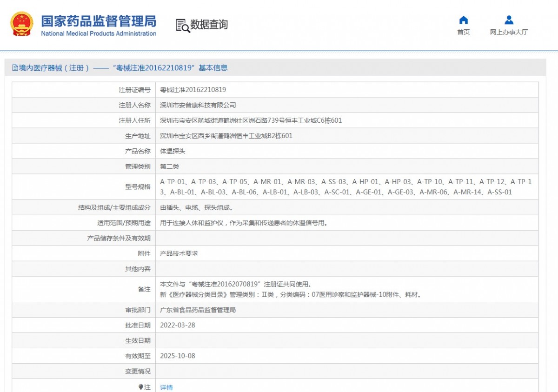558x392 pixels.
Task: Click the expiry date 2025-10-08
Action: 178,356
